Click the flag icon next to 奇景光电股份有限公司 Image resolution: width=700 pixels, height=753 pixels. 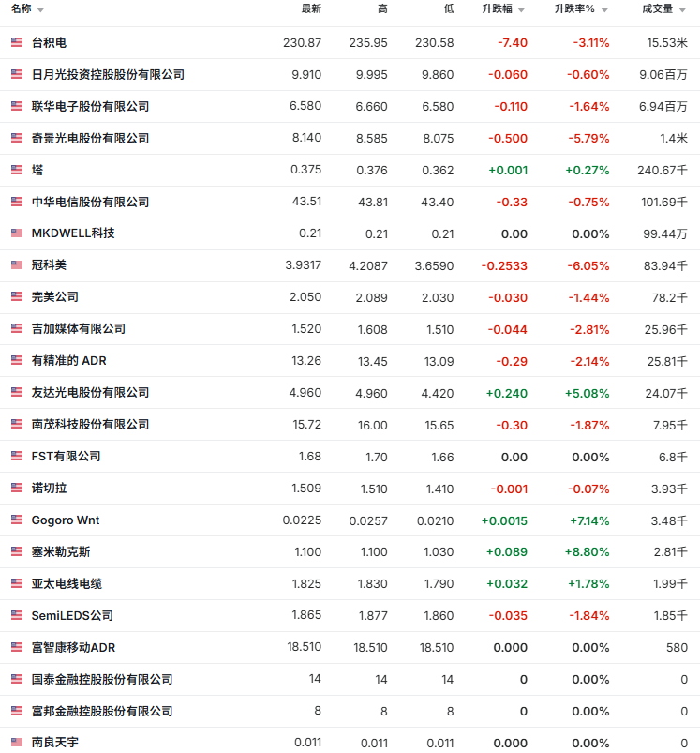[x=17, y=138]
